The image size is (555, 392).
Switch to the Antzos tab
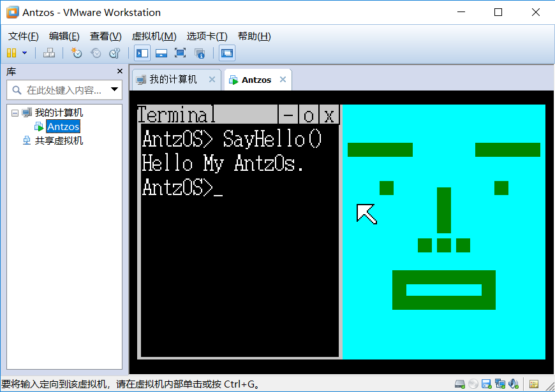click(256, 80)
